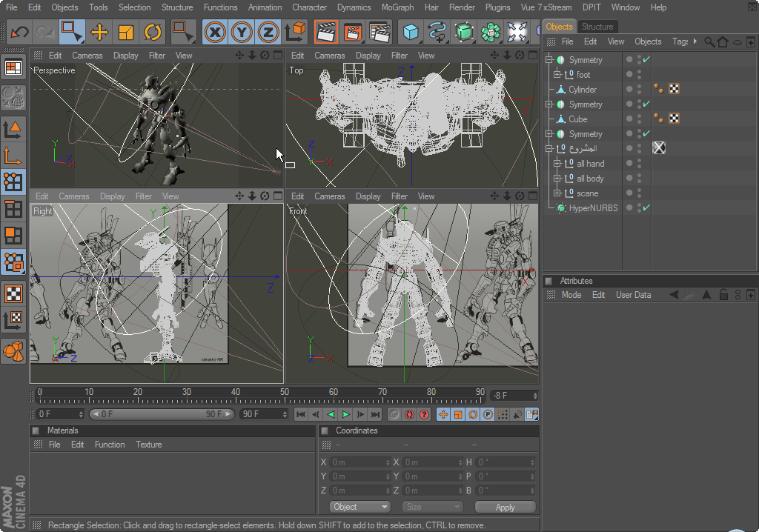Image resolution: width=759 pixels, height=532 pixels.
Task: Open Attributes Mode menu
Action: pos(571,295)
